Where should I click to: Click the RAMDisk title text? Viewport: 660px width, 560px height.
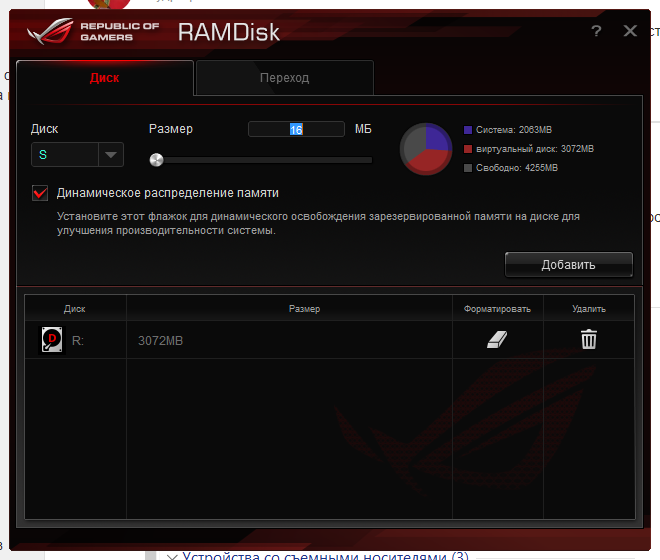pos(229,32)
